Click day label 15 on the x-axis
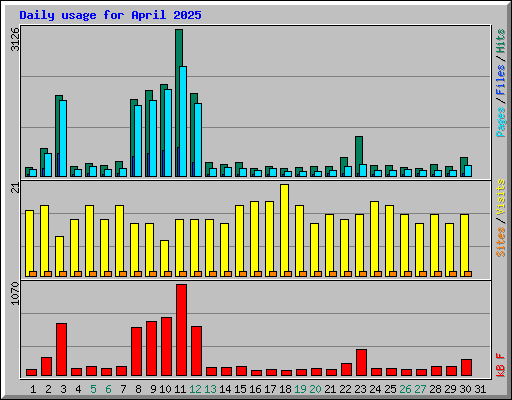 [x=240, y=389]
